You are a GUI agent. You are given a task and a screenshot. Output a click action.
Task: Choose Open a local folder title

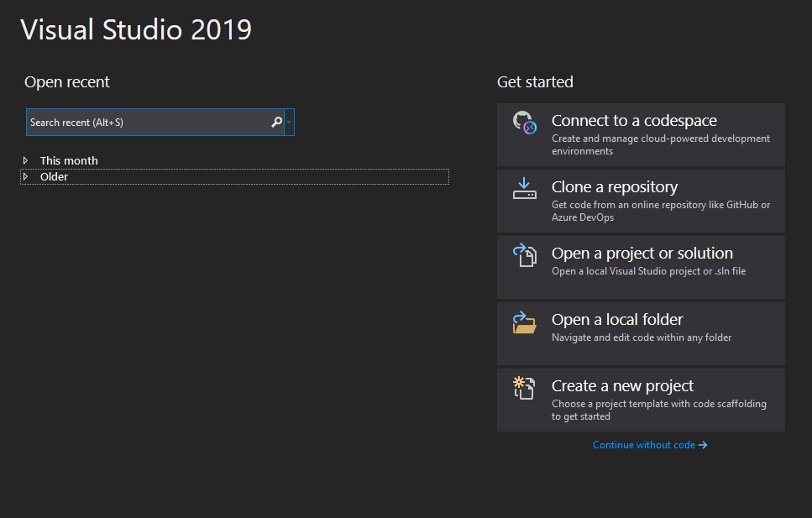[x=617, y=320]
